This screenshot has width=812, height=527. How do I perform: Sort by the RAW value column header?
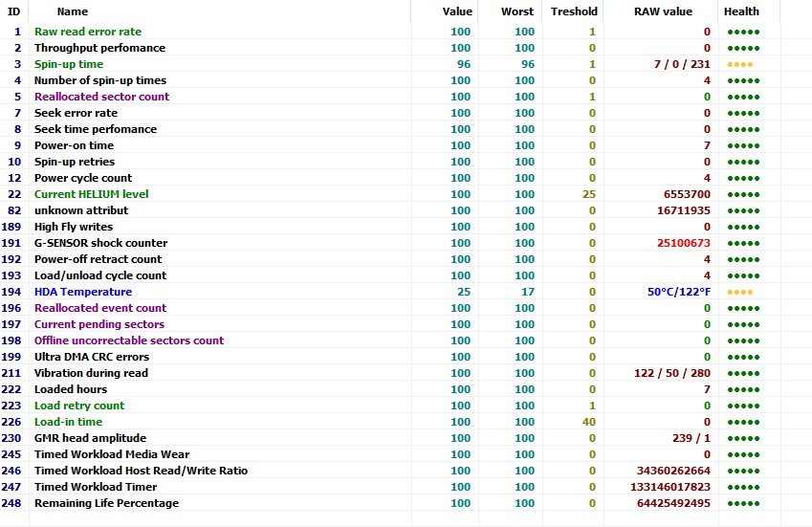pyautogui.click(x=661, y=11)
